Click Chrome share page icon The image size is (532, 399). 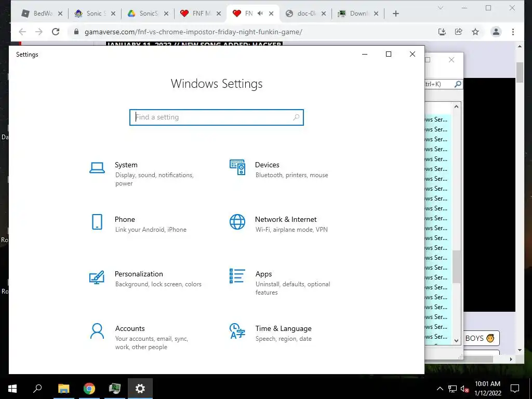[x=459, y=32]
